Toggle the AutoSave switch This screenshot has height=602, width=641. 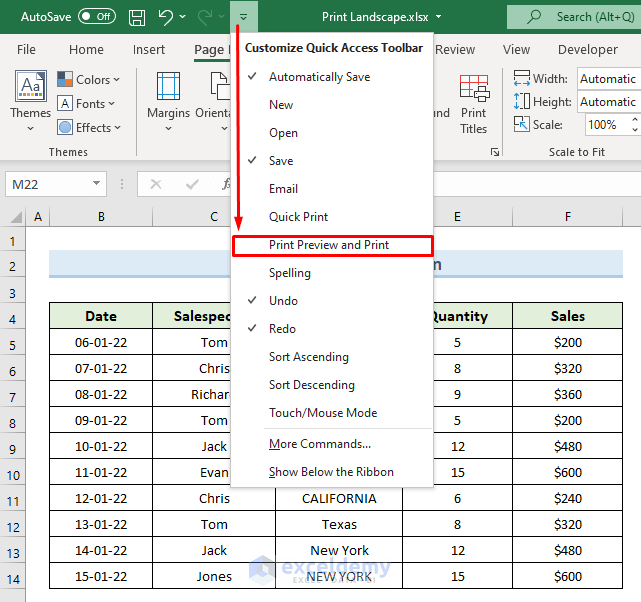click(96, 17)
